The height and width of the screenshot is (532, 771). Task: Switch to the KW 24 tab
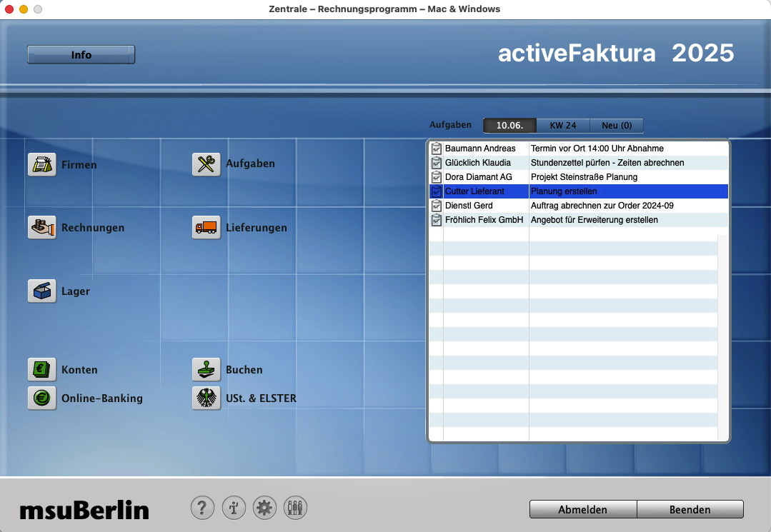[562, 126]
